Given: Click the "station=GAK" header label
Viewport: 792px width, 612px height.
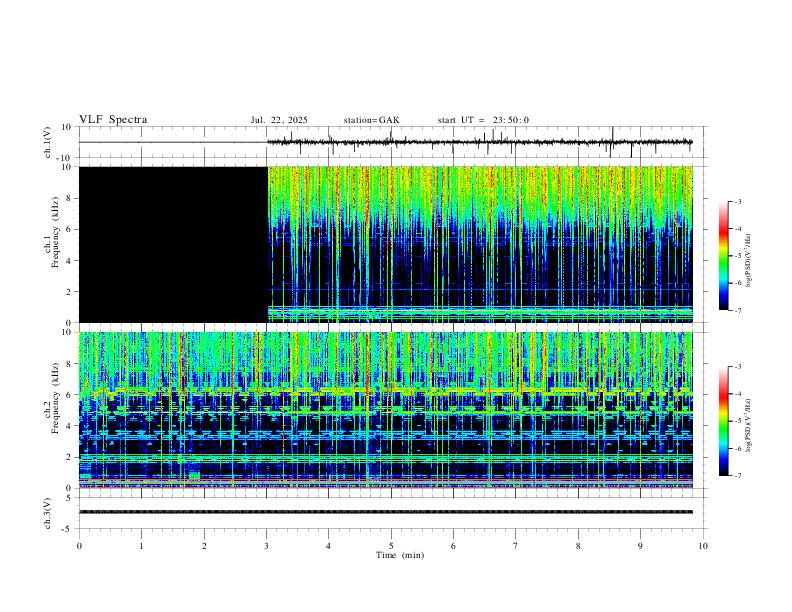Looking at the screenshot, I should click(x=371, y=120).
